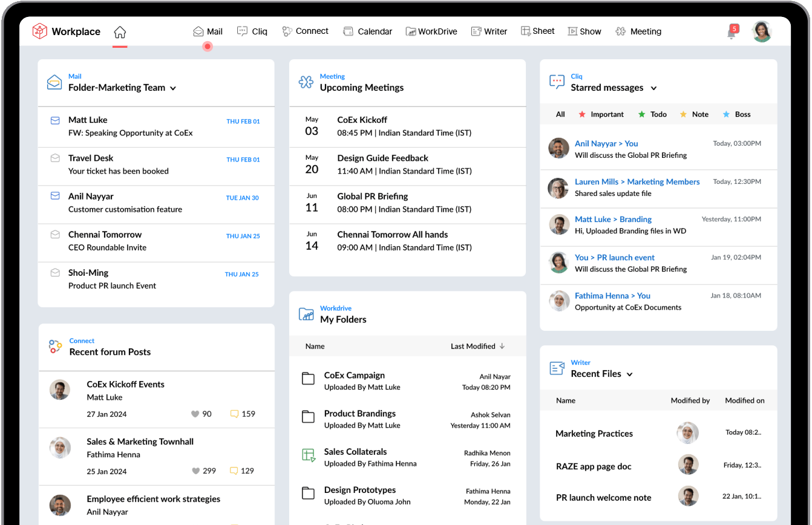Screen dimensions: 812x525
Task: Like the CoEx Kickoff Events post
Action: (x=195, y=414)
